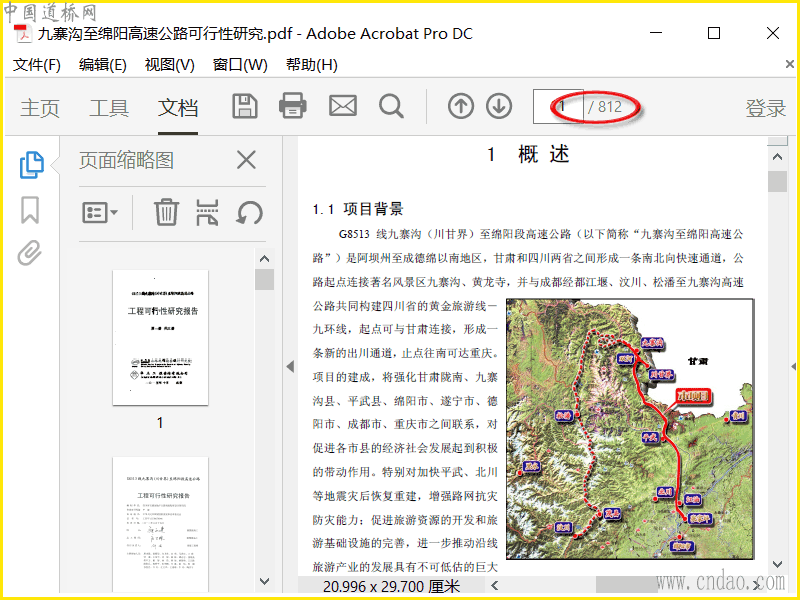800x600 pixels.
Task: Click thumbnail panel scroll up arrow
Action: 264,259
